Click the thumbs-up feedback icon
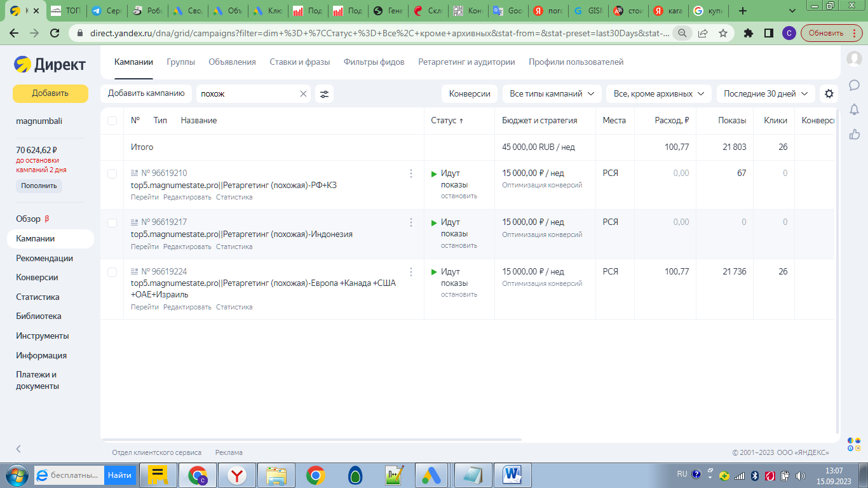 (x=854, y=134)
